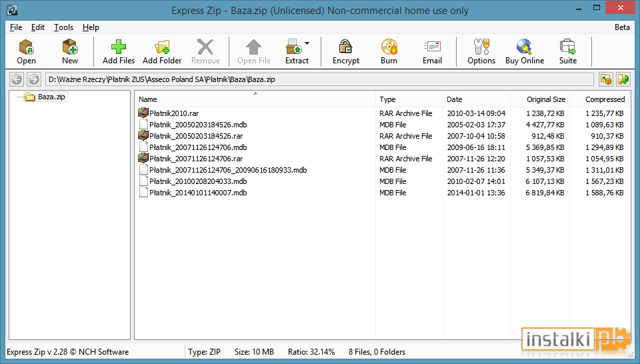Click original size 6 819,84 KB

point(545,193)
